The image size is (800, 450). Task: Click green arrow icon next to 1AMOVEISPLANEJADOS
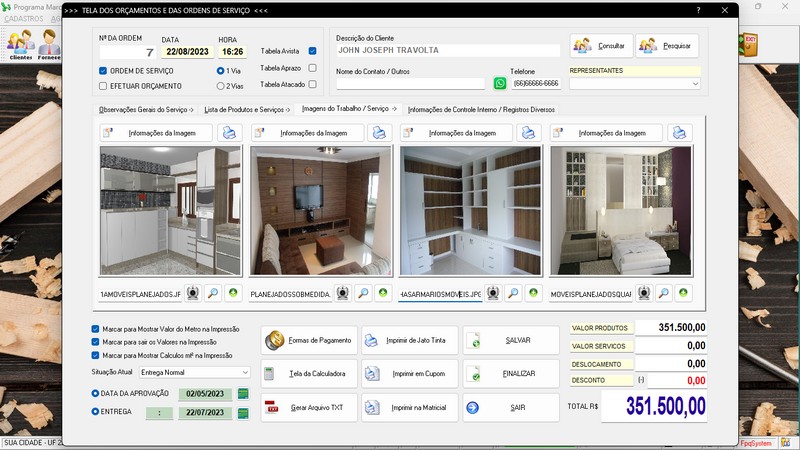233,293
